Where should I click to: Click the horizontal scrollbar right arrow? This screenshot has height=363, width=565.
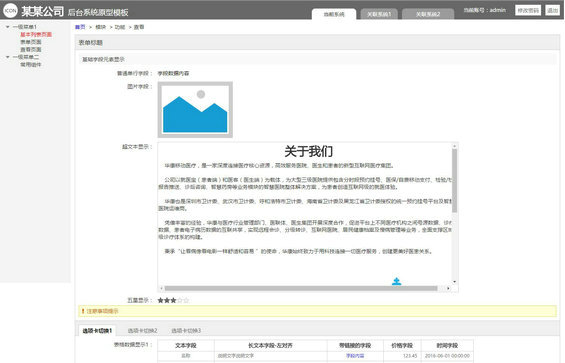click(448, 288)
